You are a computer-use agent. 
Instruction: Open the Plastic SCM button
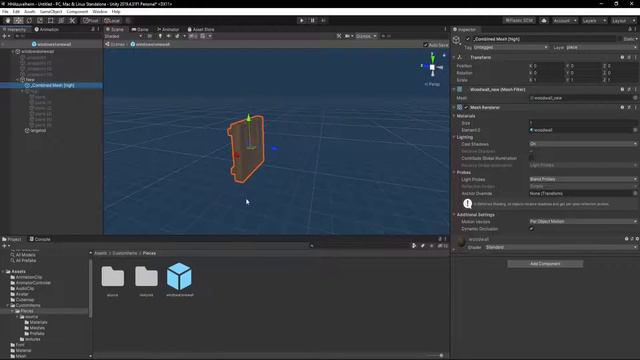pyautogui.click(x=519, y=20)
